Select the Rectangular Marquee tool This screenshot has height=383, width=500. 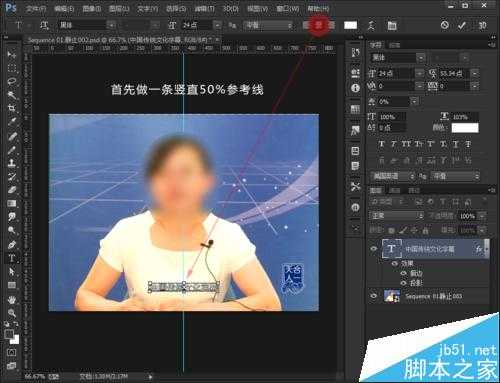[x=12, y=68]
